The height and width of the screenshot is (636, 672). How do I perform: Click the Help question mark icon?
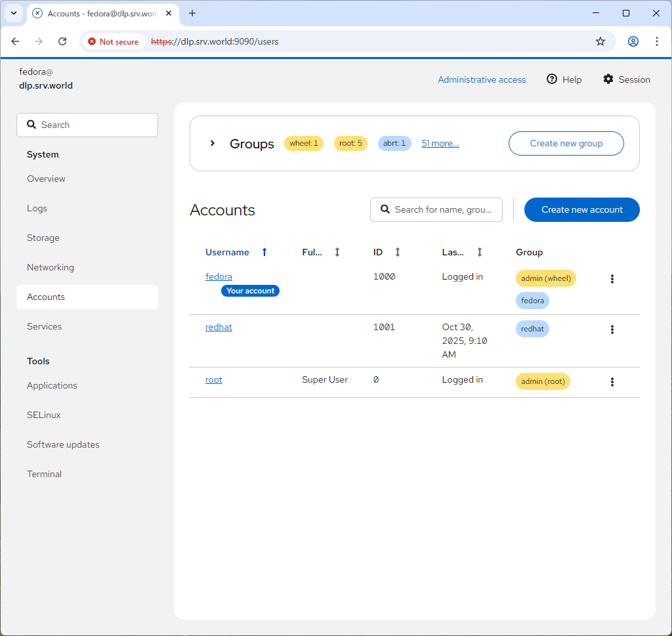(552, 79)
